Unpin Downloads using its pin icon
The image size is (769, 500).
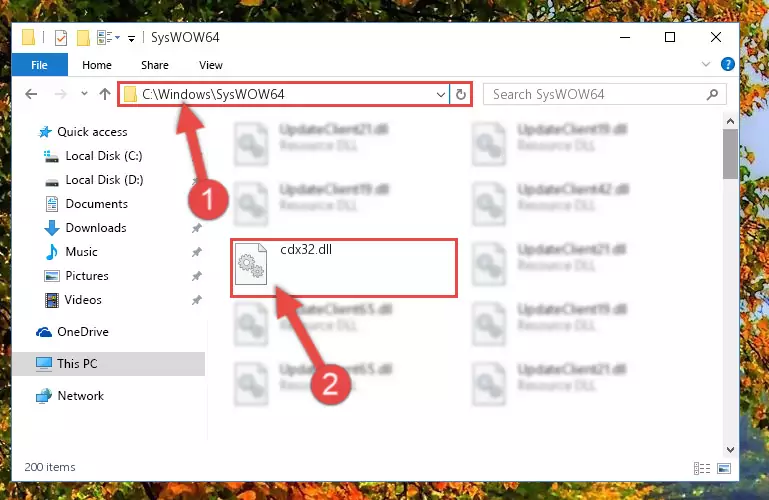tap(197, 228)
